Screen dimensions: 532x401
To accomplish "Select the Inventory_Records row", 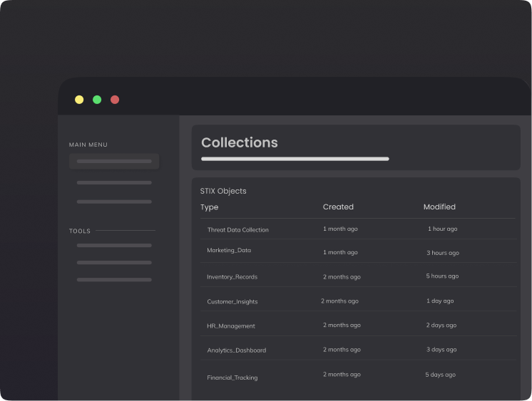I will (x=232, y=277).
